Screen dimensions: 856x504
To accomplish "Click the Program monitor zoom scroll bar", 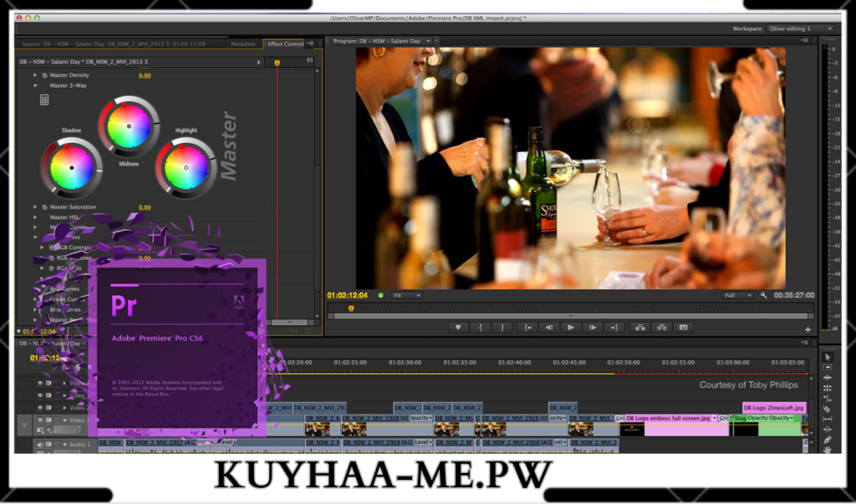I will tap(572, 316).
